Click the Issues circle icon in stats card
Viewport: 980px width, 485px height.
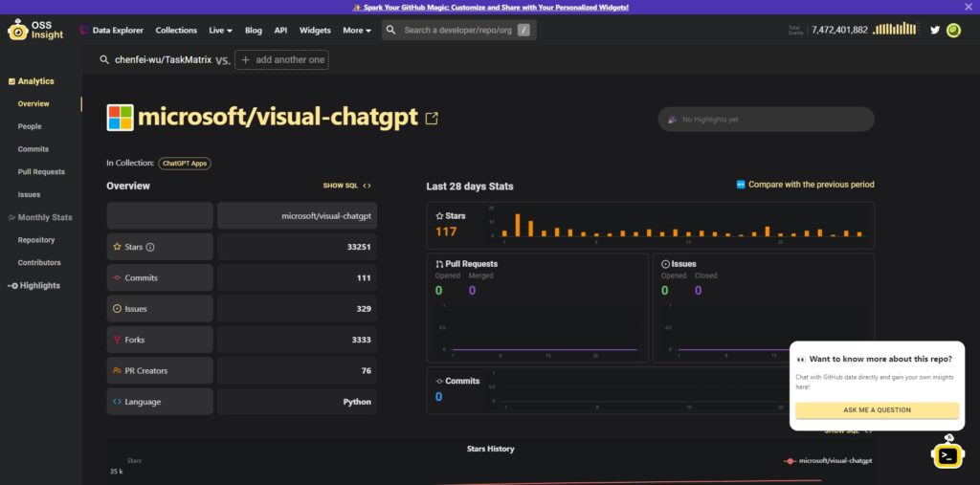coord(666,264)
